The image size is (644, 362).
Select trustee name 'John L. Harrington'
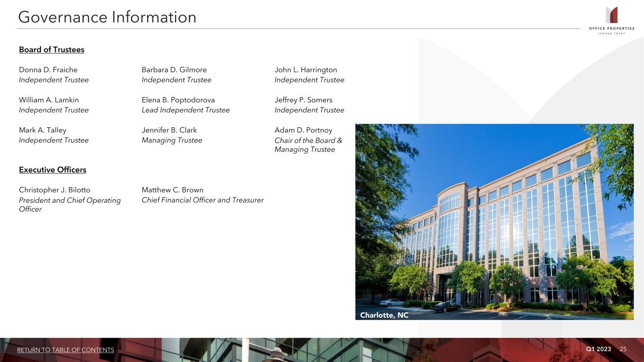306,70
